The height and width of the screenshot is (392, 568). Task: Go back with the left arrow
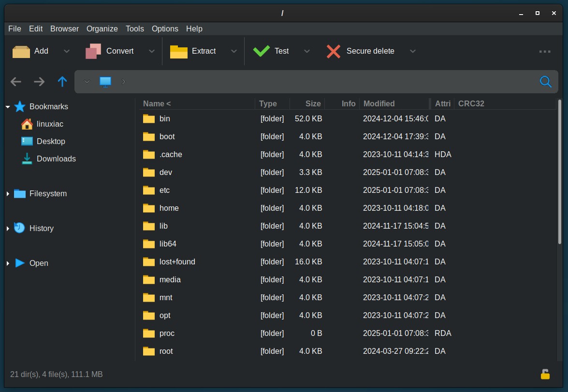coord(15,82)
